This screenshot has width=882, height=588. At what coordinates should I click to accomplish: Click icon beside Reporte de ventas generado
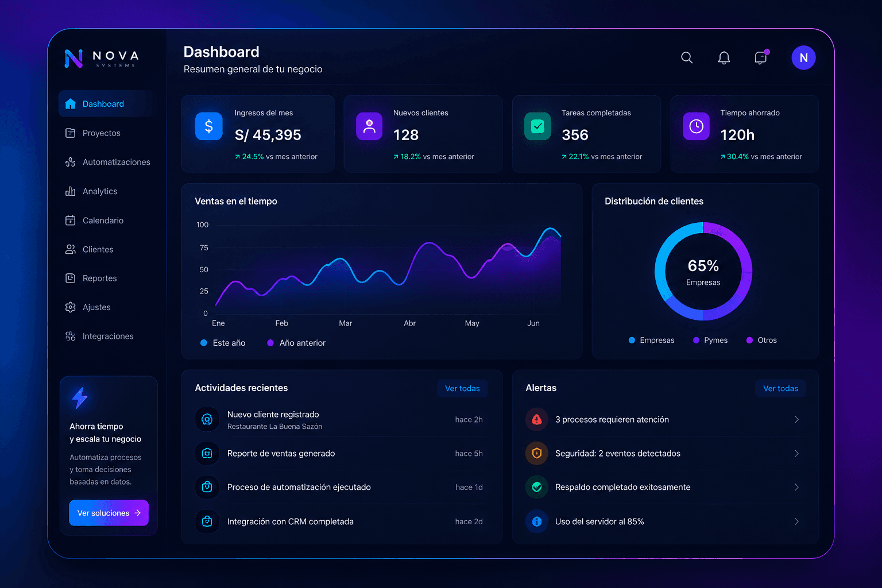pyautogui.click(x=207, y=454)
